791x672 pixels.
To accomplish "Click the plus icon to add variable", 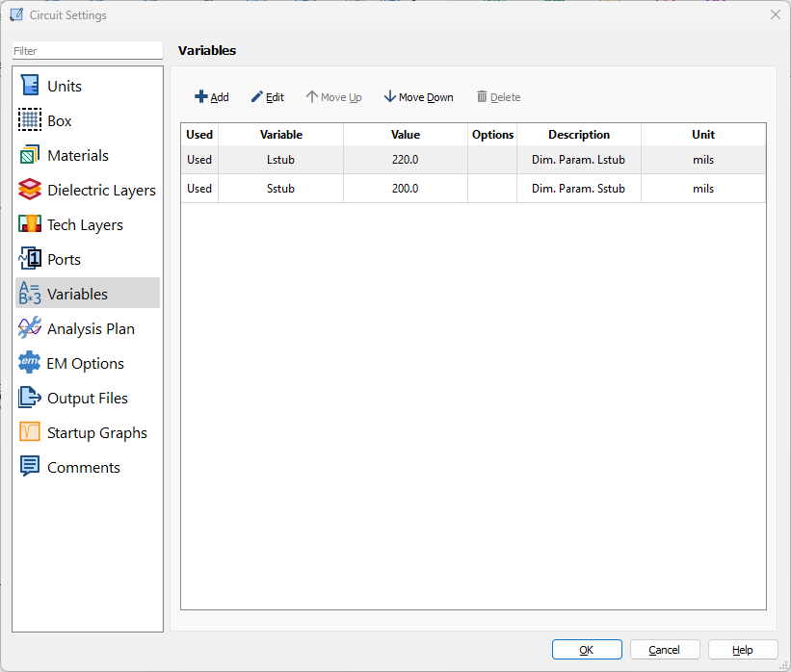I will tap(201, 96).
